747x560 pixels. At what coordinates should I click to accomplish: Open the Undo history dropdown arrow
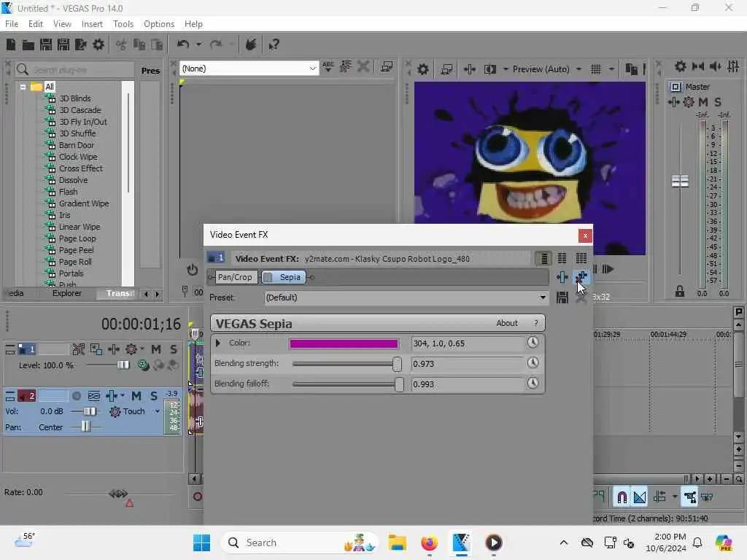click(x=198, y=44)
